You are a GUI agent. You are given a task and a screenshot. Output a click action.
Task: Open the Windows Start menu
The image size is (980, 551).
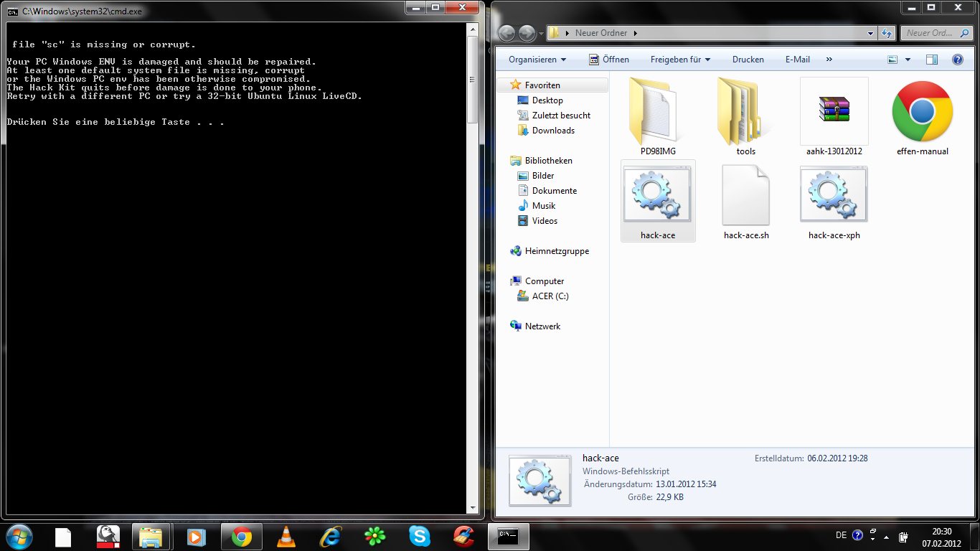click(x=18, y=536)
